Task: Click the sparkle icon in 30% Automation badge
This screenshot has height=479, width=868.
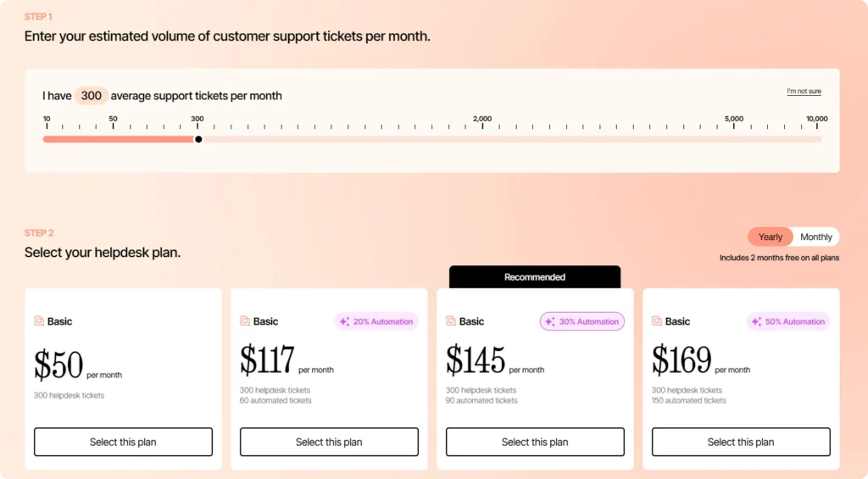Action: click(x=550, y=321)
